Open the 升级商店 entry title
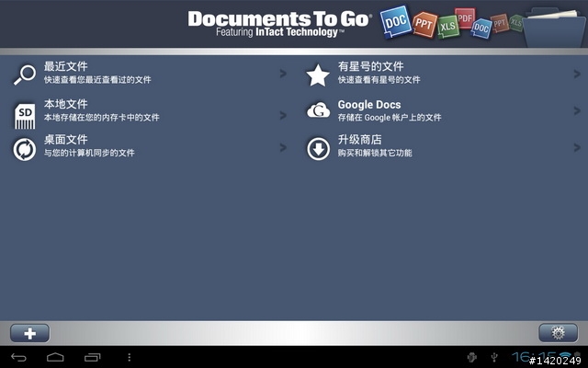The image size is (588, 368). (x=359, y=140)
